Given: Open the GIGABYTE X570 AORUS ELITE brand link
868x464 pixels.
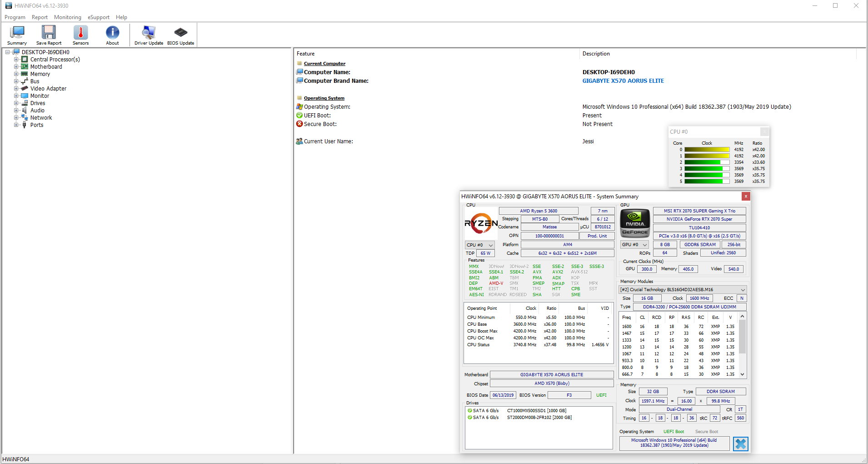Looking at the screenshot, I should tap(623, 81).
